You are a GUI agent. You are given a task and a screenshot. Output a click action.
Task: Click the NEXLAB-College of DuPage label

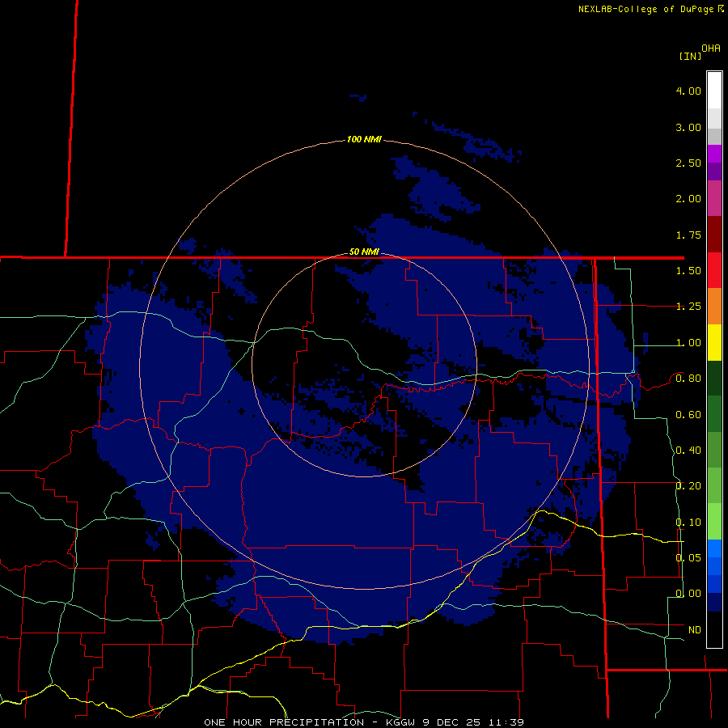coord(645,9)
